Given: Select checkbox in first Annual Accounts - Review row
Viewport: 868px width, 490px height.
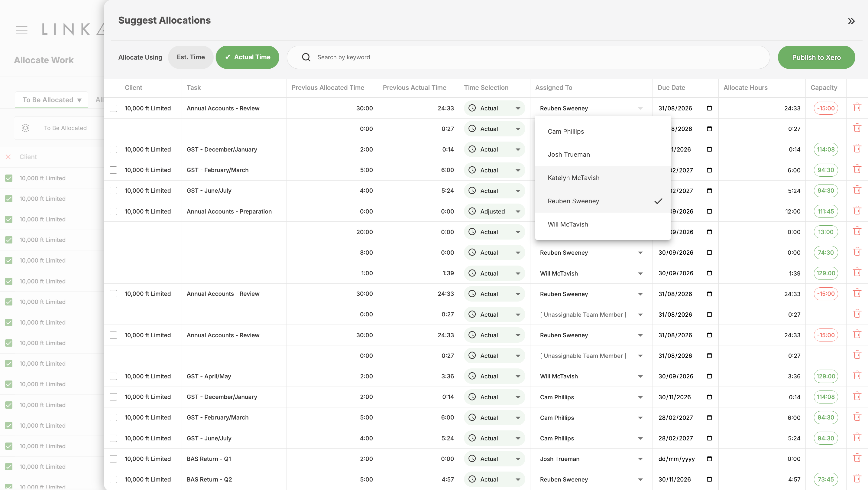Looking at the screenshot, I should pos(113,108).
